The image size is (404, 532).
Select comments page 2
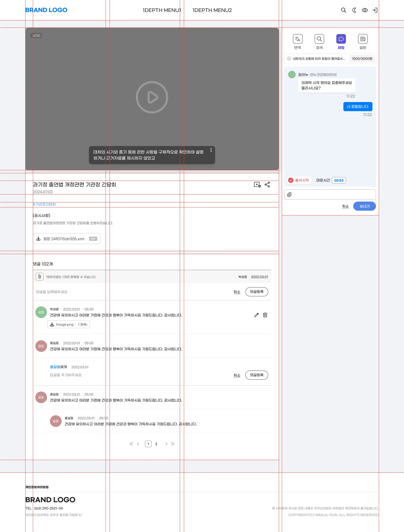[156, 444]
